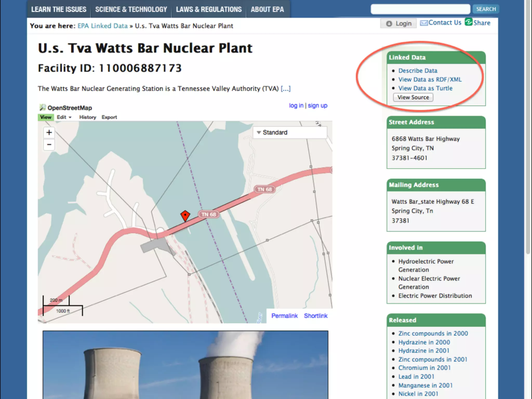The width and height of the screenshot is (532, 399).
Task: Select the Export map tab
Action: pyautogui.click(x=109, y=117)
